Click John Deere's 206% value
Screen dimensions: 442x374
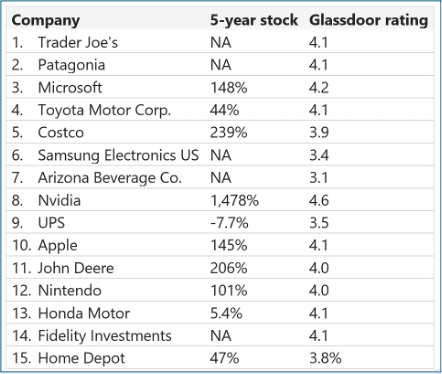(x=228, y=268)
